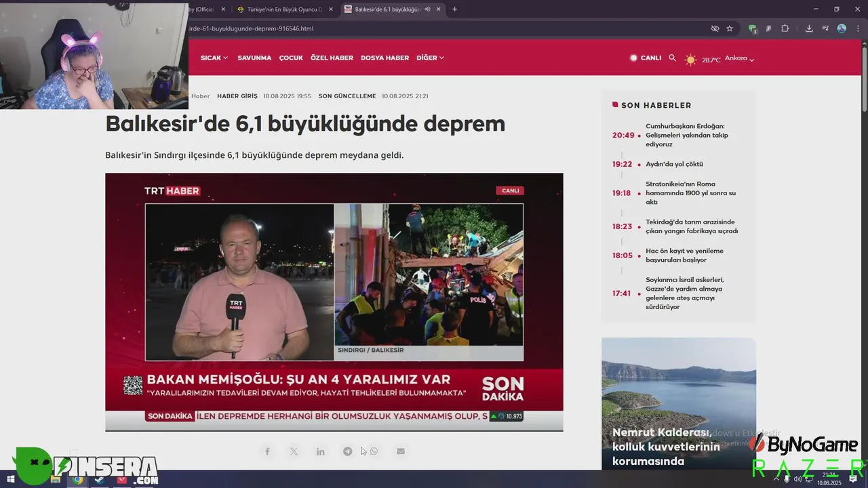Click the taskbar clock showing 21:24

click(x=829, y=479)
